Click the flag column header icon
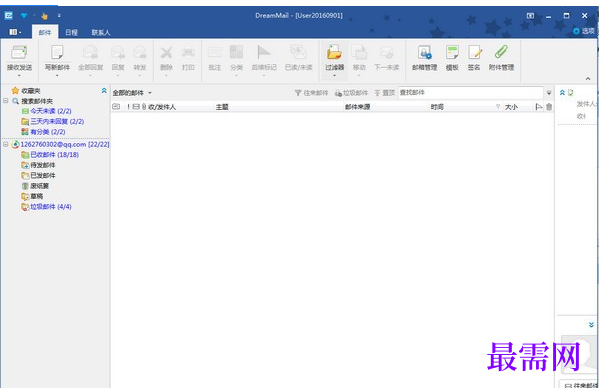The width and height of the screenshot is (599, 388). pos(539,107)
